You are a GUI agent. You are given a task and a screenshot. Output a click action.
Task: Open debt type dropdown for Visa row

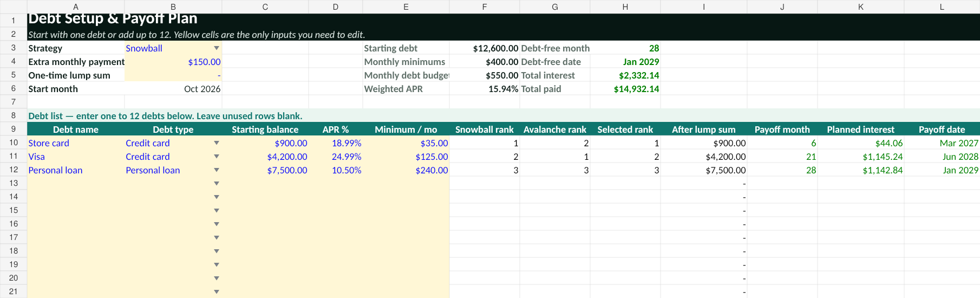pos(217,157)
